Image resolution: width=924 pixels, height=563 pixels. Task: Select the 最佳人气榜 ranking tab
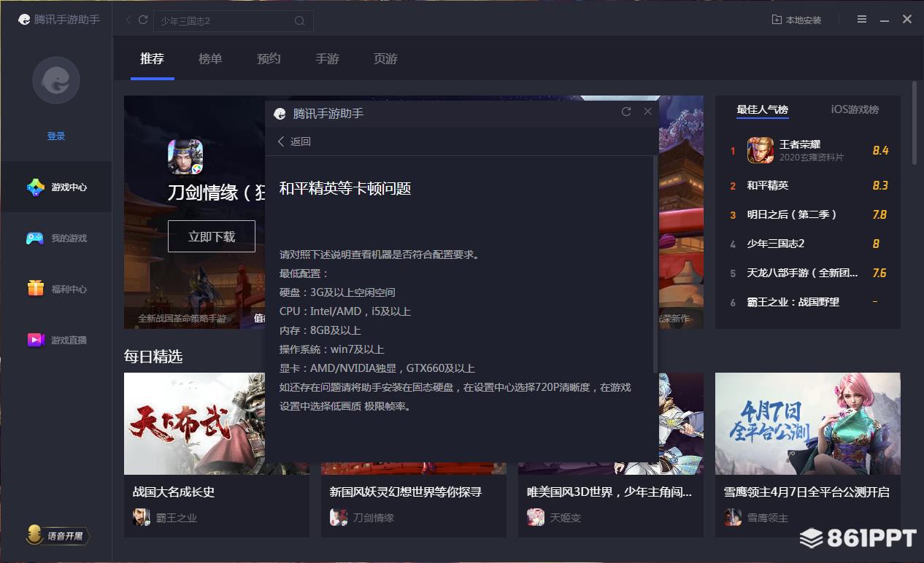pos(762,109)
